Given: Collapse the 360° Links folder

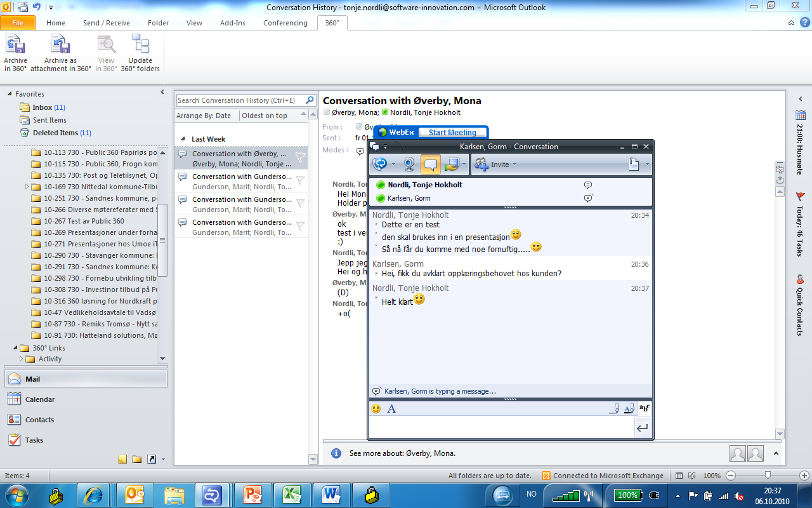Looking at the screenshot, I should click(15, 348).
